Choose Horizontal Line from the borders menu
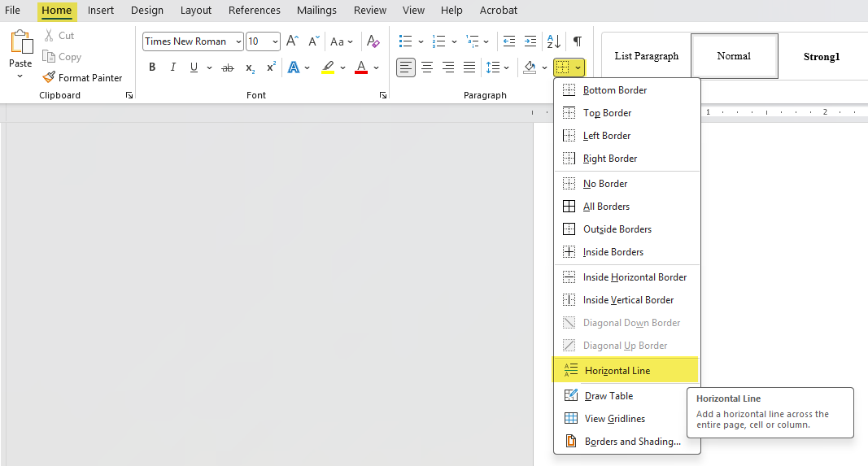 [626, 370]
